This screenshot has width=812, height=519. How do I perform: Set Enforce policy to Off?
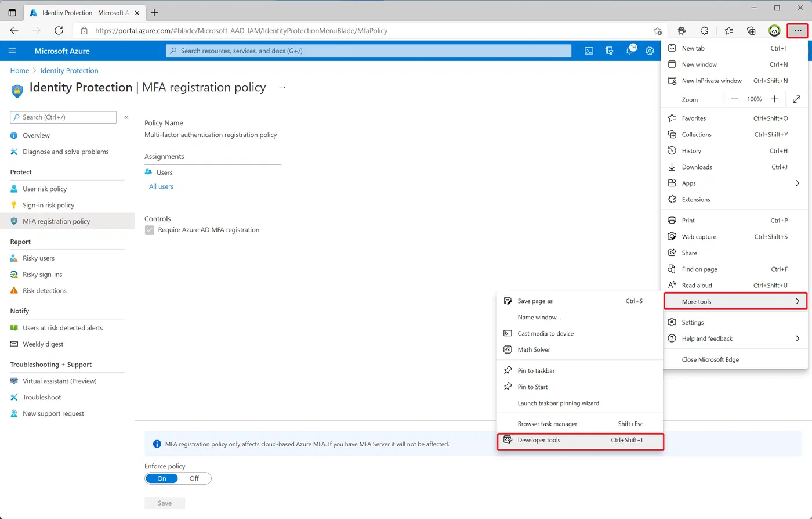[x=194, y=478]
